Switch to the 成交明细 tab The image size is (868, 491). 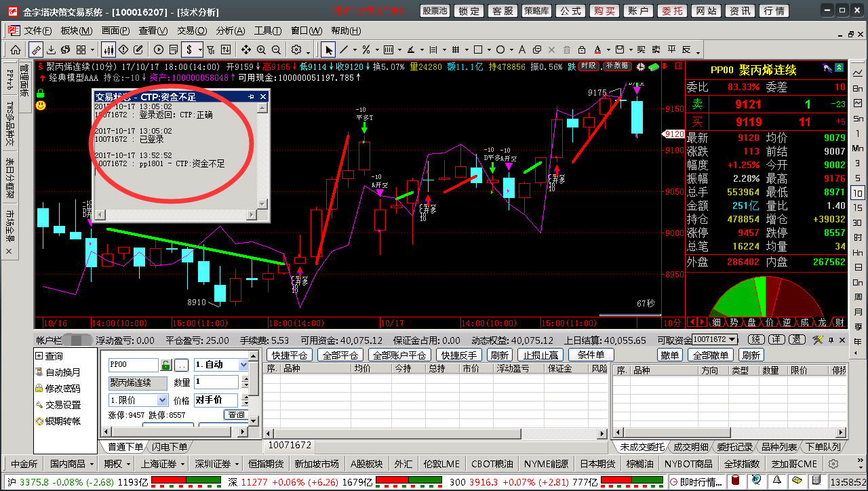[690, 447]
